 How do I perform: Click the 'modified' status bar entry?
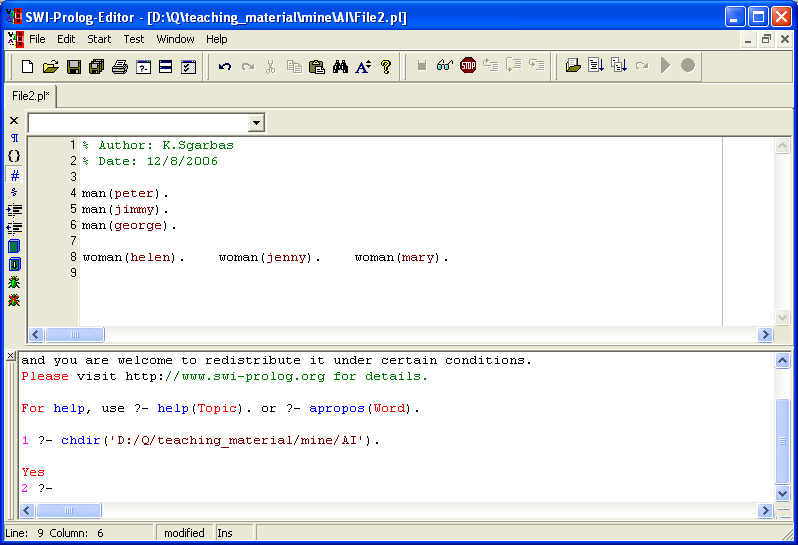pyautogui.click(x=184, y=533)
